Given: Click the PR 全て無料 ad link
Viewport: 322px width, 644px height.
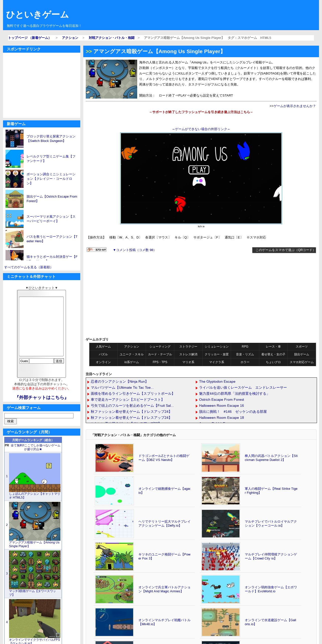Looking at the screenshot, I should 35,447.
